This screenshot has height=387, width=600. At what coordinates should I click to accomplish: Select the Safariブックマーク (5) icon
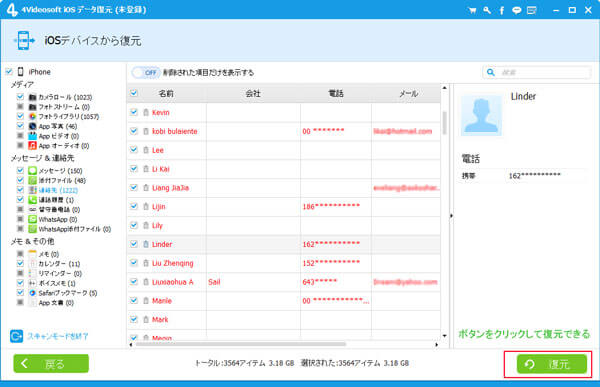(33, 293)
